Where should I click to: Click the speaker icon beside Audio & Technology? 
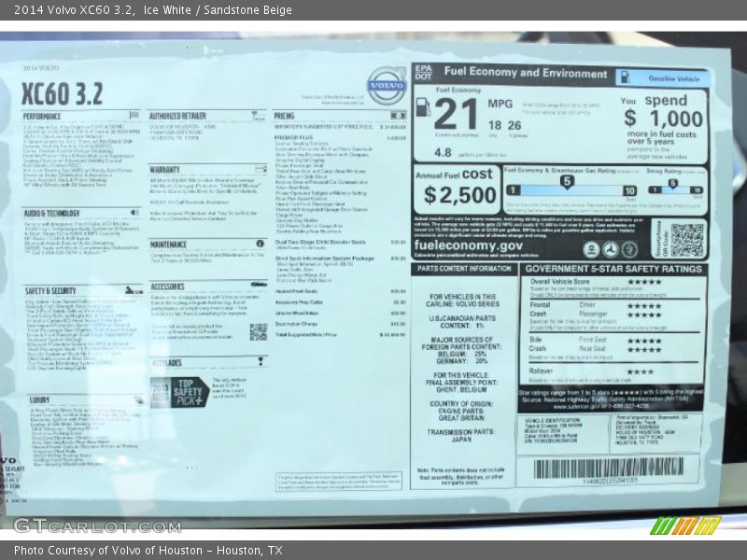[x=134, y=213]
